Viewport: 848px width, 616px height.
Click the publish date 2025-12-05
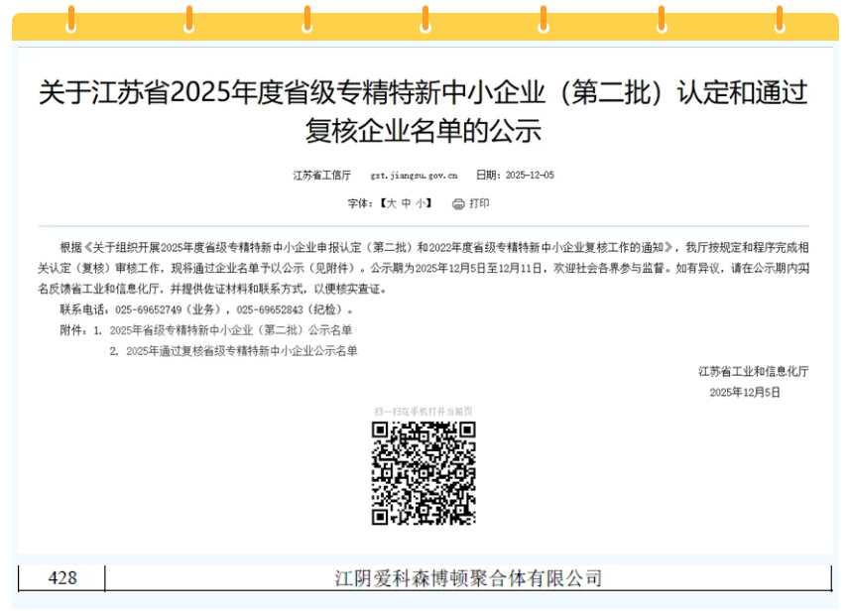pyautogui.click(x=530, y=176)
